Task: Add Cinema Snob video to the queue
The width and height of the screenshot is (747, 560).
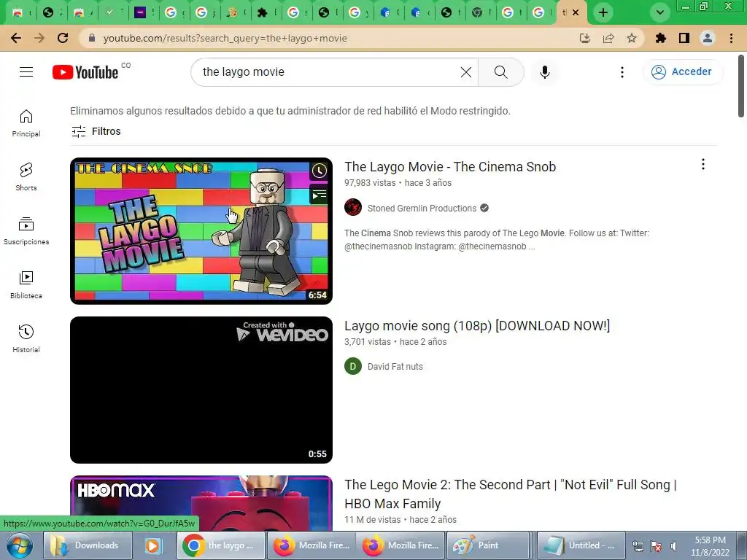Action: tap(320, 195)
